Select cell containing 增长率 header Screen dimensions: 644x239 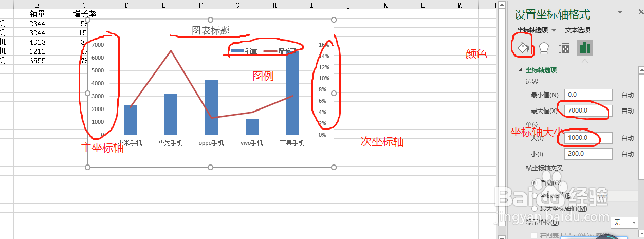pos(84,14)
